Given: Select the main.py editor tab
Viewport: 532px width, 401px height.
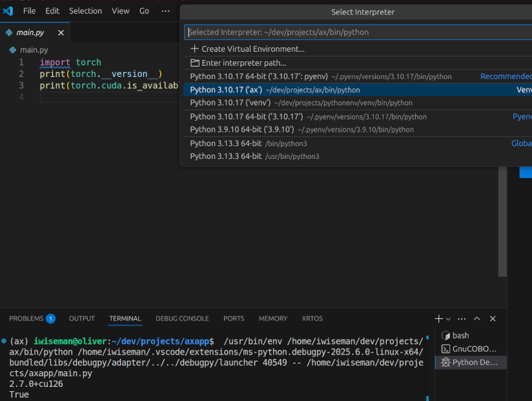Looking at the screenshot, I should (x=35, y=33).
